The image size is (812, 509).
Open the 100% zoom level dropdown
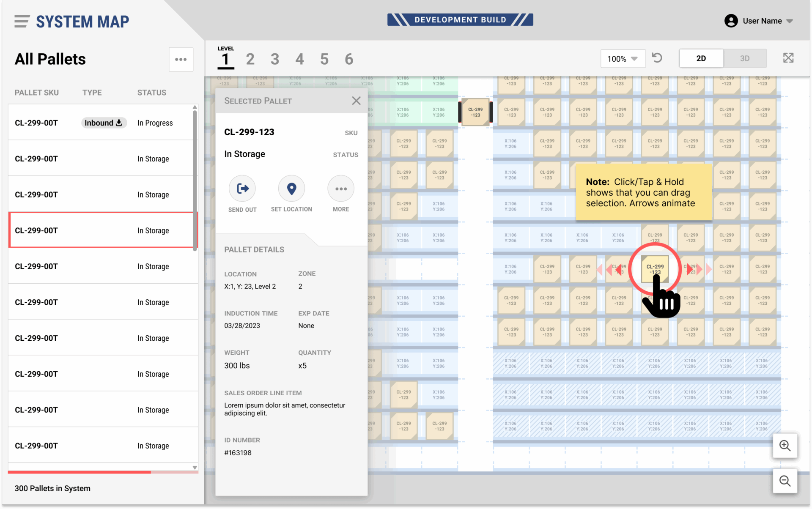click(623, 59)
